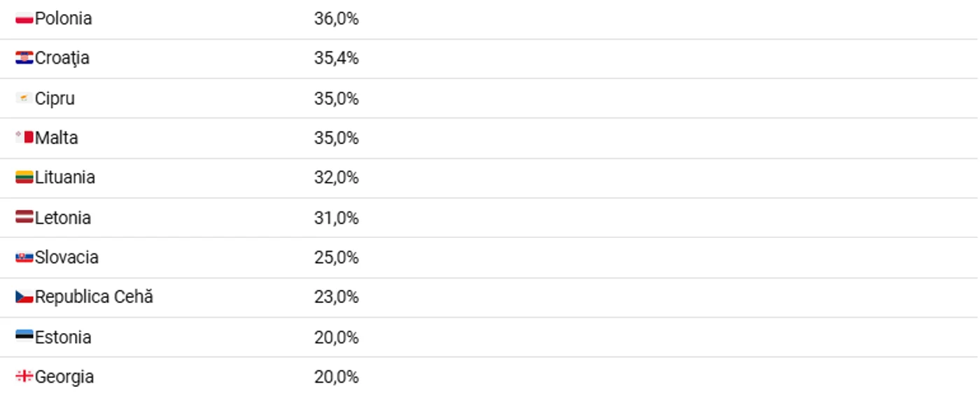The width and height of the screenshot is (980, 408).
Task: Click the Poland flag icon
Action: coord(24,19)
